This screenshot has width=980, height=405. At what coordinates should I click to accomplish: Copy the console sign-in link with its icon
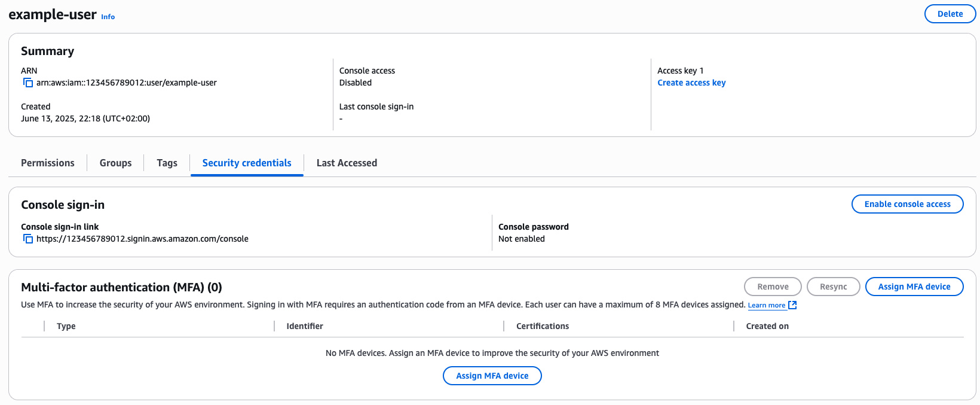point(28,239)
